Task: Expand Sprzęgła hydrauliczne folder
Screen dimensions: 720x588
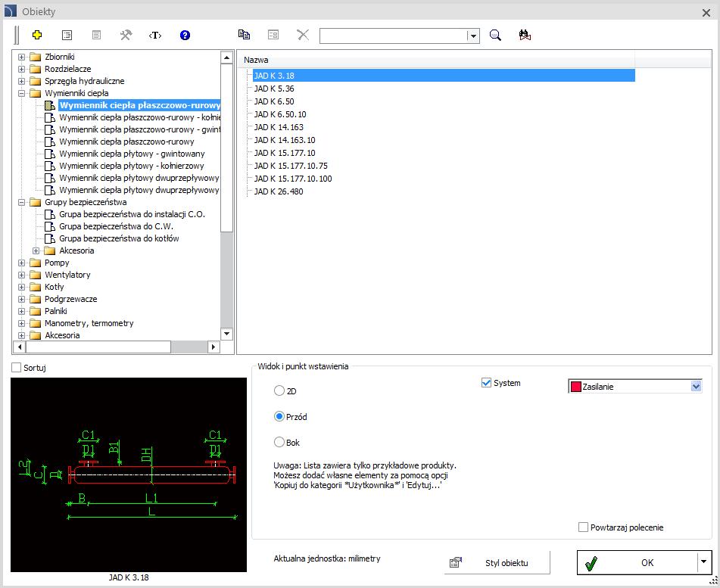Action: tap(22, 81)
